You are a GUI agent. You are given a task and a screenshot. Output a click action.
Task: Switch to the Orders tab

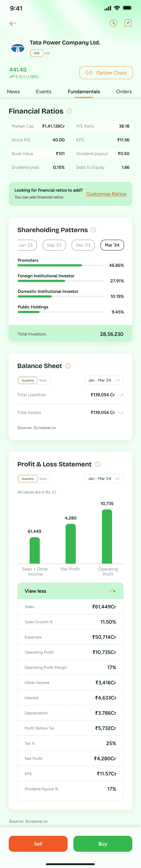[124, 91]
